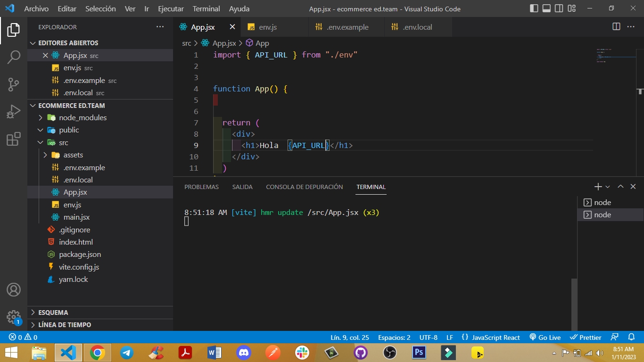The height and width of the screenshot is (362, 644).
Task: Open the Source Control view
Action: pyautogui.click(x=13, y=85)
